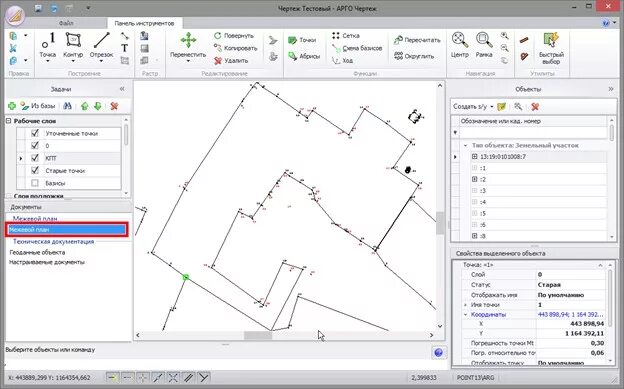Expand object 13:19:0101008:7

point(474,157)
